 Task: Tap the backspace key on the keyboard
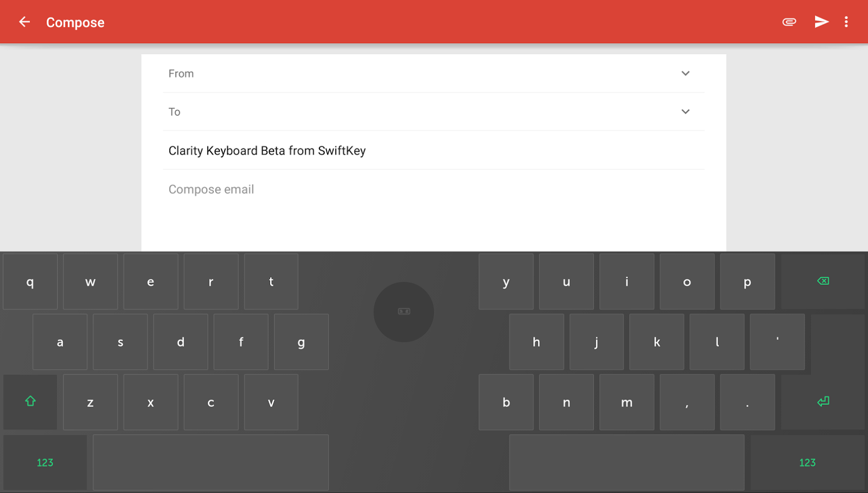pos(823,281)
